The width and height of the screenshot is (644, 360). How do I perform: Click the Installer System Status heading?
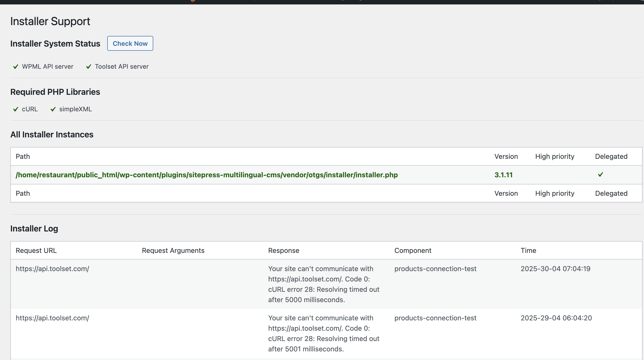pos(55,44)
